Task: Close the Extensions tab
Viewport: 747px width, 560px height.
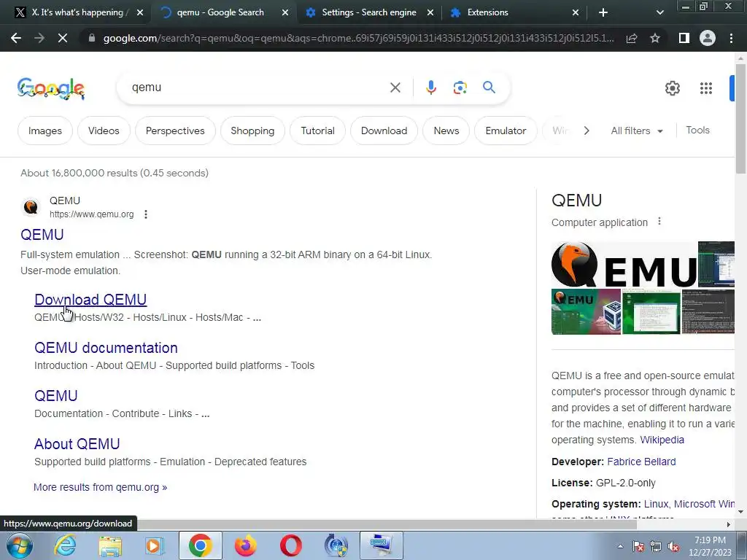Action: tap(576, 13)
